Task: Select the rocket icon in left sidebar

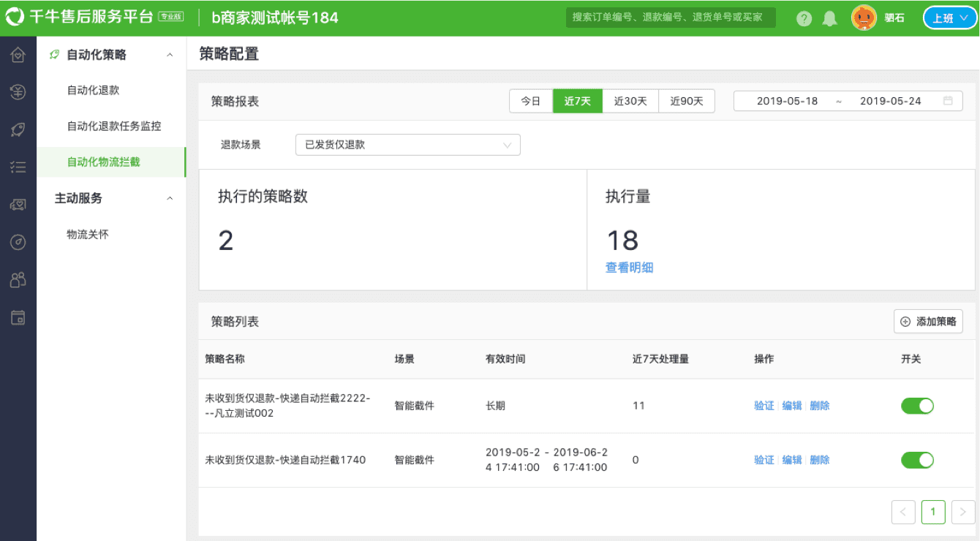Action: [18, 130]
